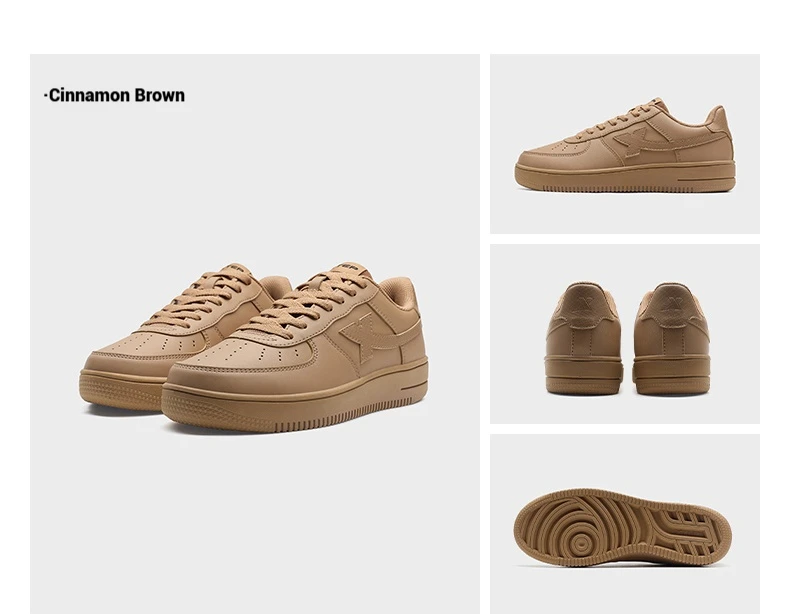Click the heel collar of the side profile shoe
This screenshot has width=790, height=614.
tap(717, 119)
